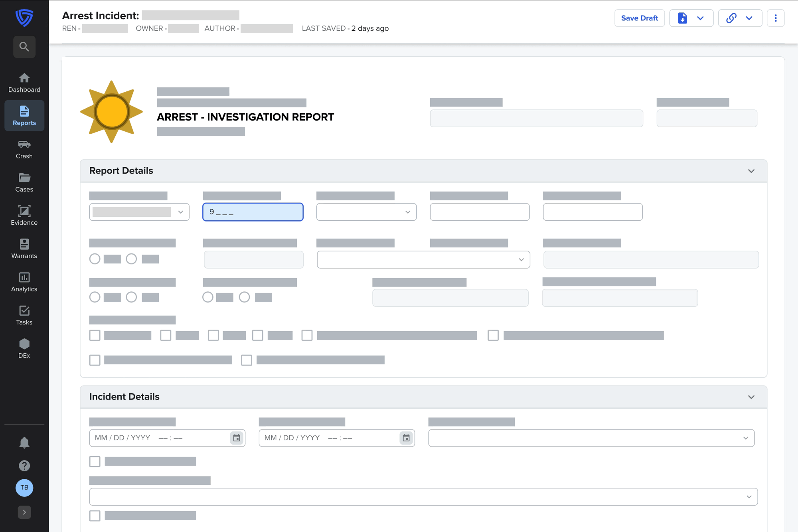798x532 pixels.
Task: Collapse the Report Details section
Action: 751,171
